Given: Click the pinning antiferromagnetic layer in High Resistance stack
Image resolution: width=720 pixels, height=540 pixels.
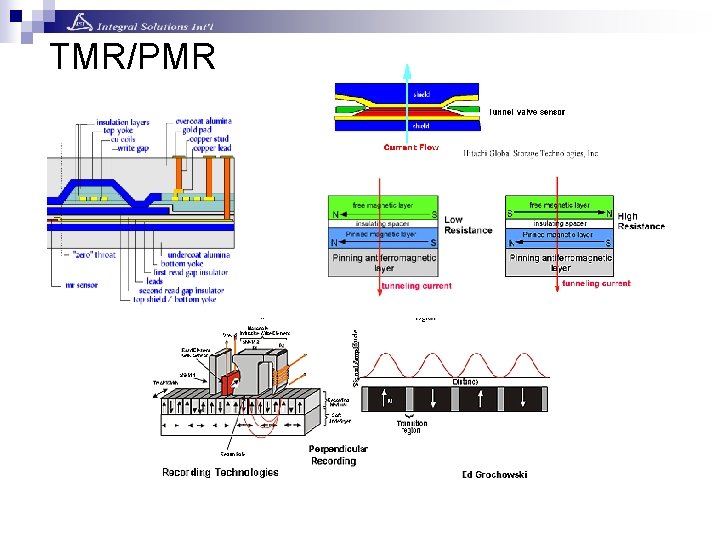Looking at the screenshot, I should [x=559, y=263].
